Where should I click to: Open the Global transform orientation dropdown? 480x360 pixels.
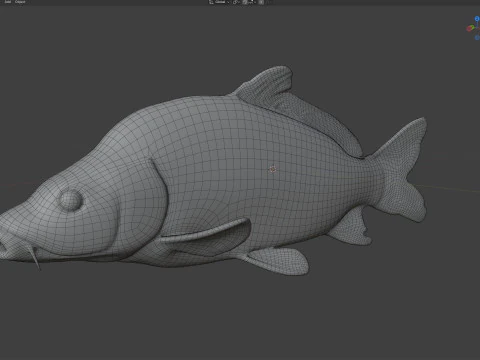[220, 2]
